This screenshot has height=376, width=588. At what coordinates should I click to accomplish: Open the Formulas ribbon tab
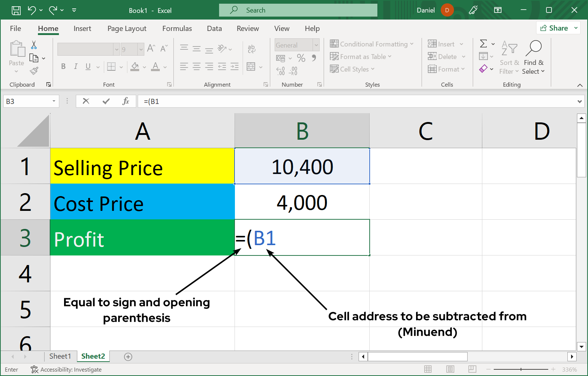[177, 28]
